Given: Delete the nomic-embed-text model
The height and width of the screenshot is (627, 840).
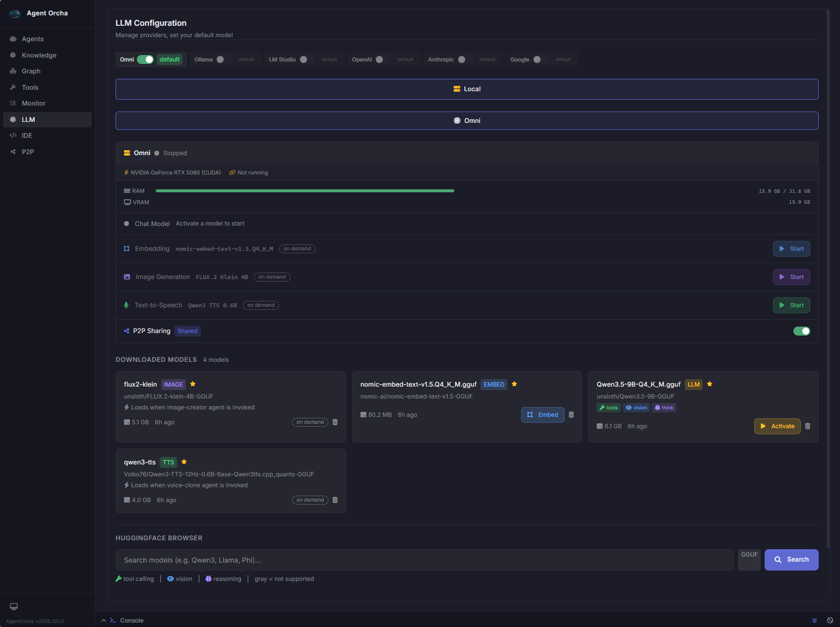Looking at the screenshot, I should point(571,415).
